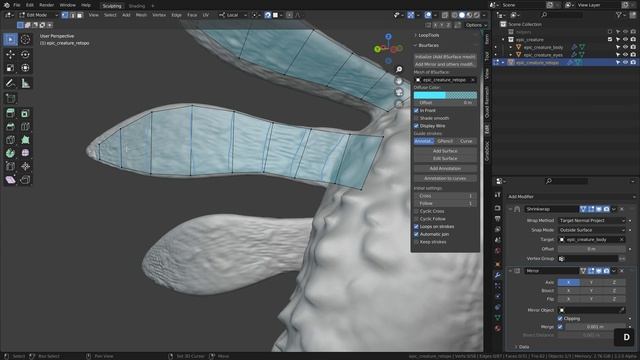Open the Render top menu
Screen dimensions: 640x360
47,5
